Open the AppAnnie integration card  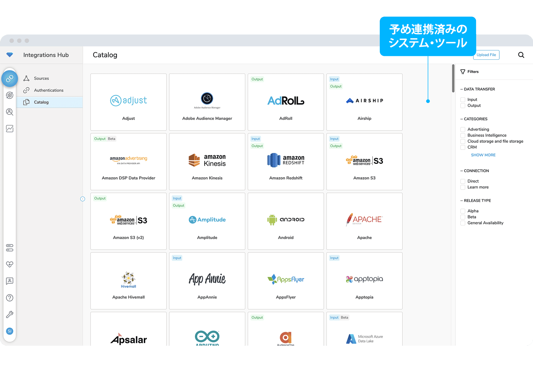point(207,281)
